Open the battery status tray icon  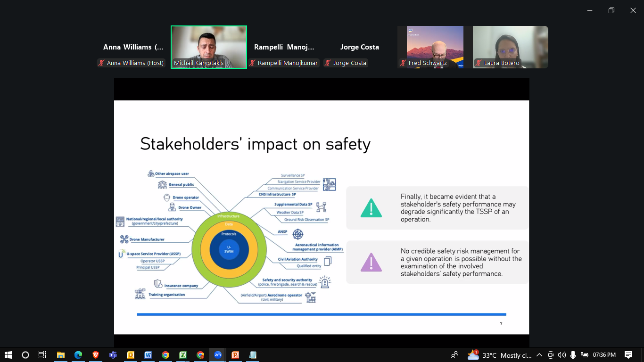tap(585, 355)
